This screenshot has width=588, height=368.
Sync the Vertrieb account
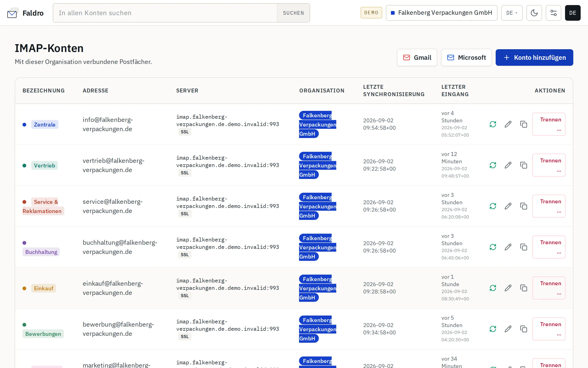coord(493,165)
